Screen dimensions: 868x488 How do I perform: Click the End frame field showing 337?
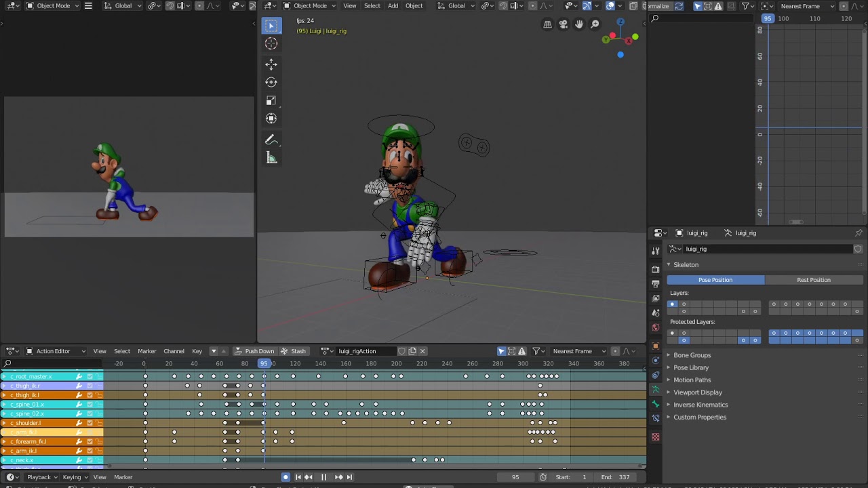pos(615,477)
